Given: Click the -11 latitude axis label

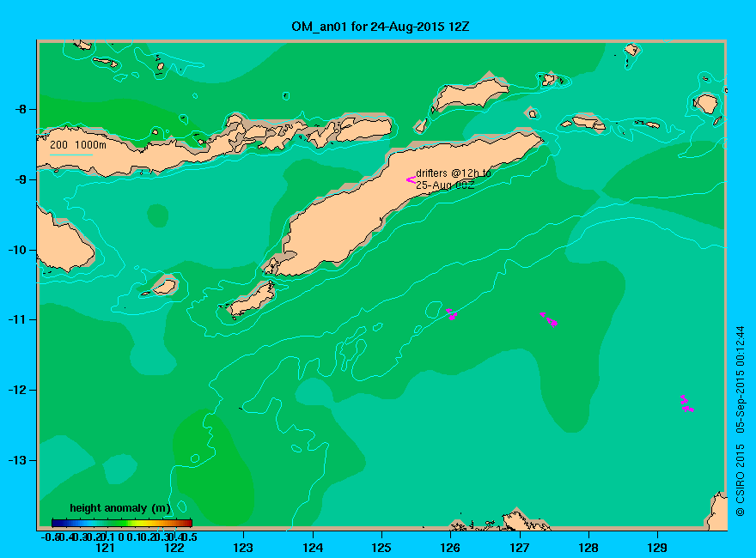Looking at the screenshot, I should (x=18, y=320).
